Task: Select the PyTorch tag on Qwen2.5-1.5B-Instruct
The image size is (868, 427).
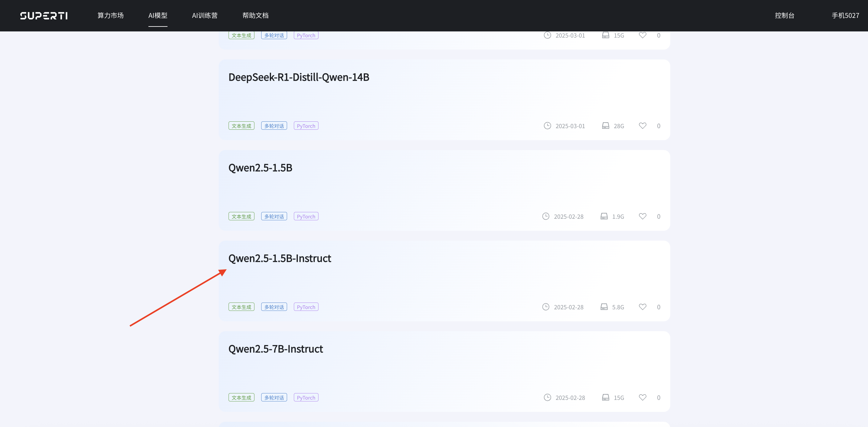Action: pos(306,307)
